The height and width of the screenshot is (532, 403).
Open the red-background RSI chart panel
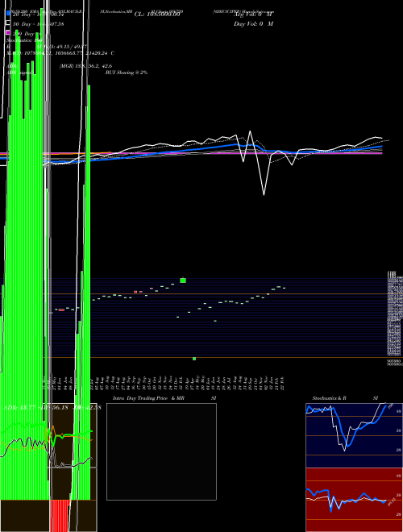tap(354, 500)
